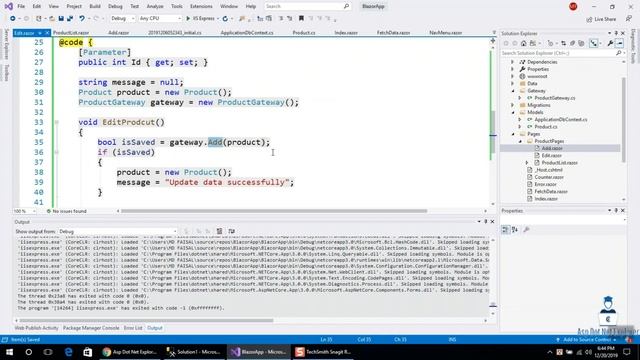Click the Visual Studio search box

click(x=307, y=6)
